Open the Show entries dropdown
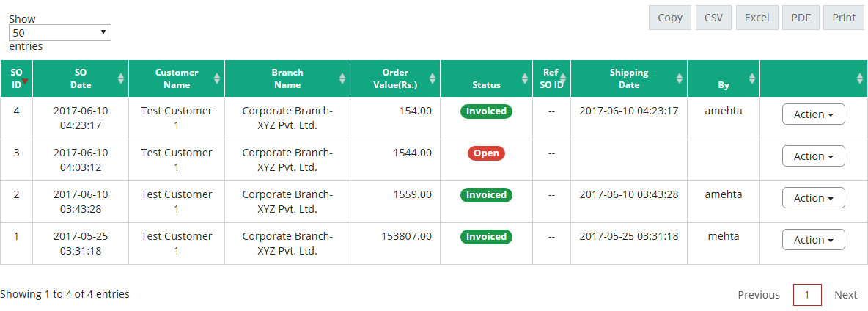The width and height of the screenshot is (868, 311). 60,33
